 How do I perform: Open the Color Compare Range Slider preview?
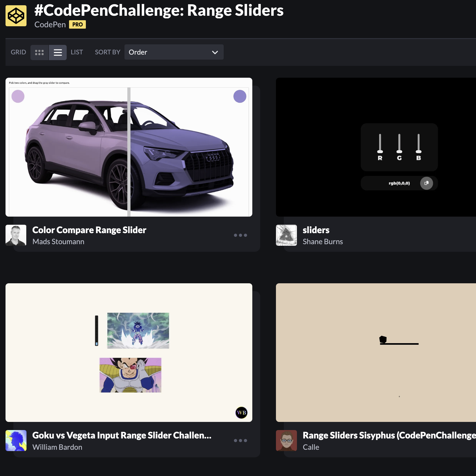pos(129,147)
